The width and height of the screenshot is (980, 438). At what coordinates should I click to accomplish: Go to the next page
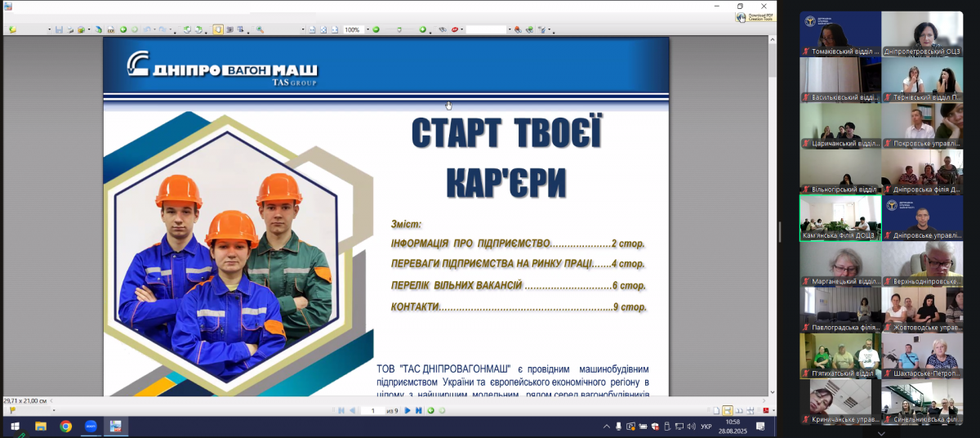[408, 410]
